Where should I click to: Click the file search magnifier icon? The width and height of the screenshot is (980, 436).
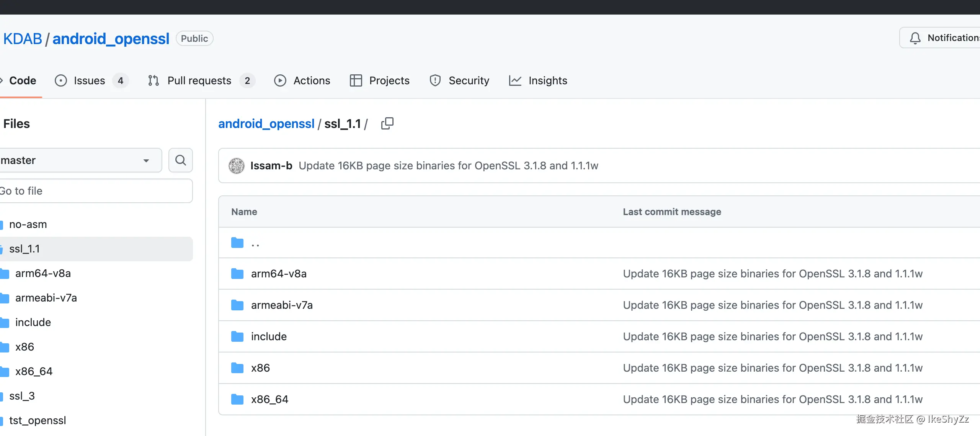click(x=180, y=160)
